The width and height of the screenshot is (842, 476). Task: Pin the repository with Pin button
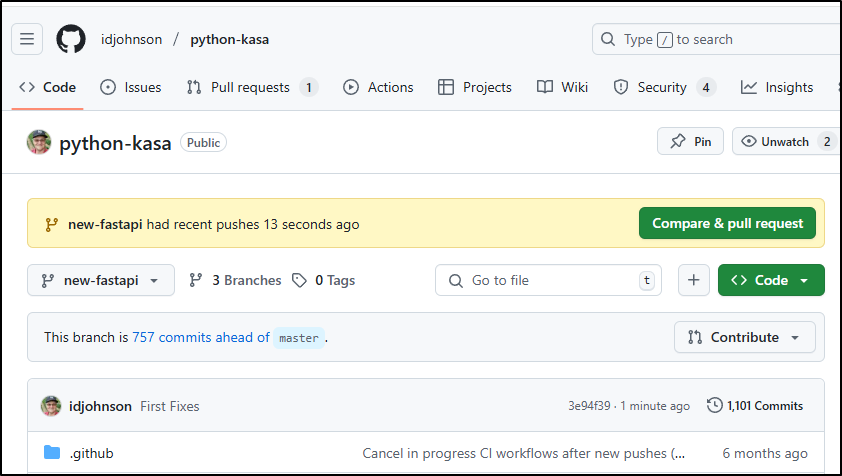coord(691,141)
